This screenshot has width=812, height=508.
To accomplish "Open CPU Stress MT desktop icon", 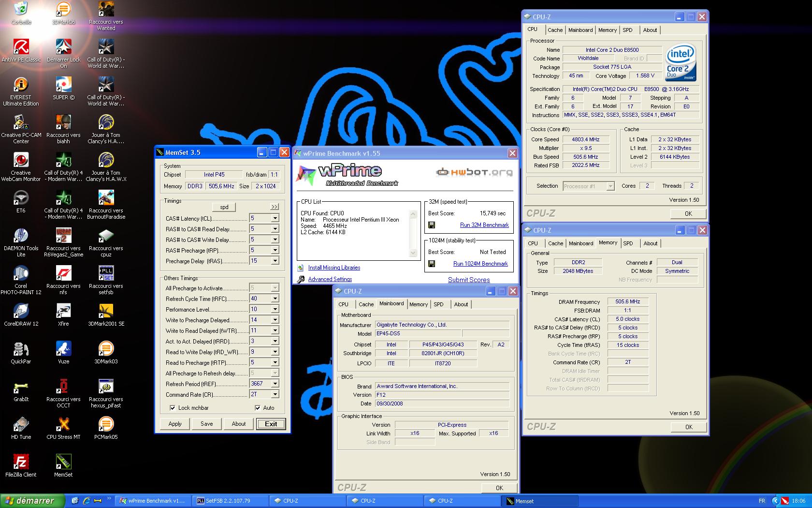I will [63, 428].
